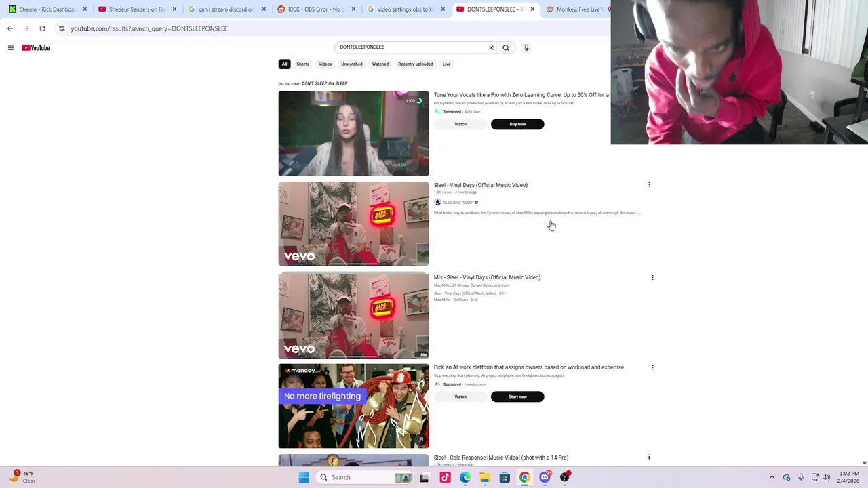Open more options for Mix - Slee! Vinyl Days

point(652,277)
